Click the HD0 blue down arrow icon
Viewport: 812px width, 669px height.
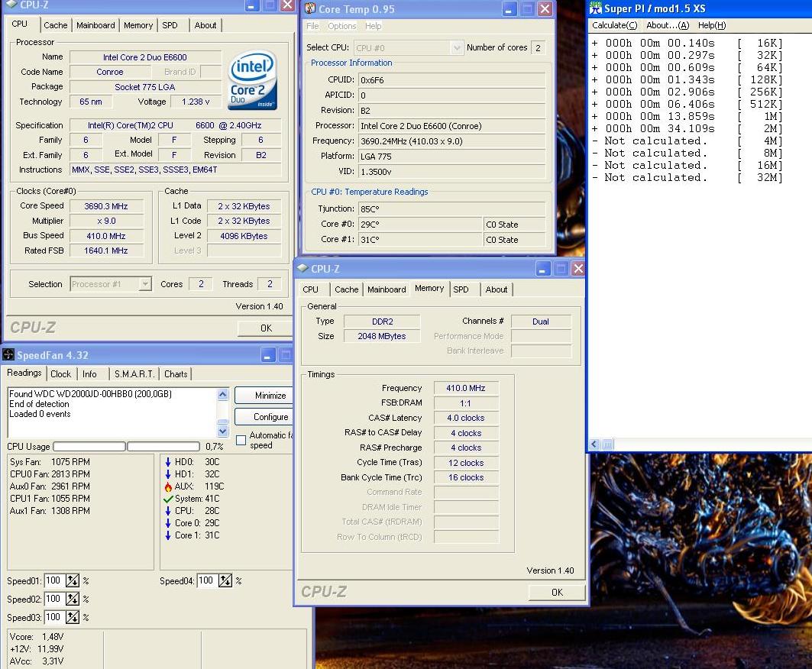tap(168, 462)
